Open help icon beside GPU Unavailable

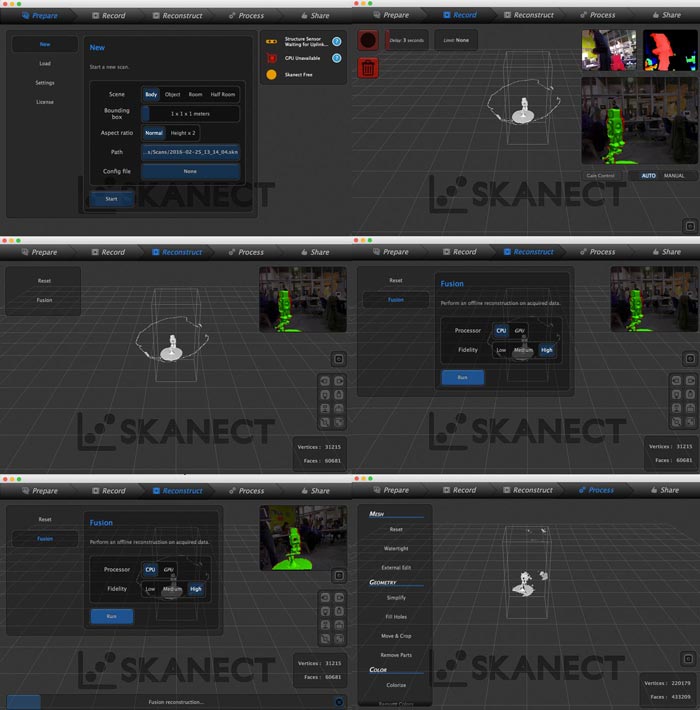[336, 58]
